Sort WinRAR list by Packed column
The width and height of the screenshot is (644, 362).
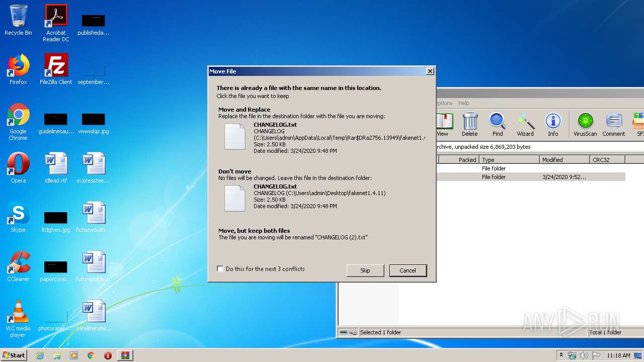[x=458, y=159]
